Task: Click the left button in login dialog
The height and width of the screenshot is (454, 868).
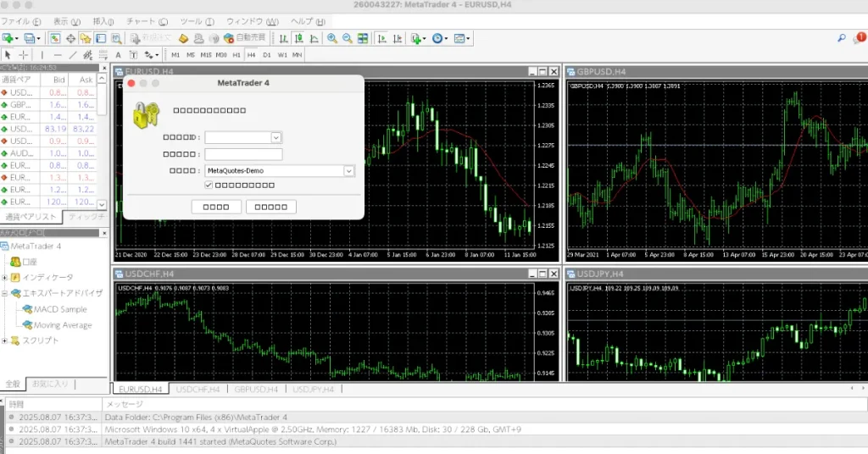Action: [216, 207]
